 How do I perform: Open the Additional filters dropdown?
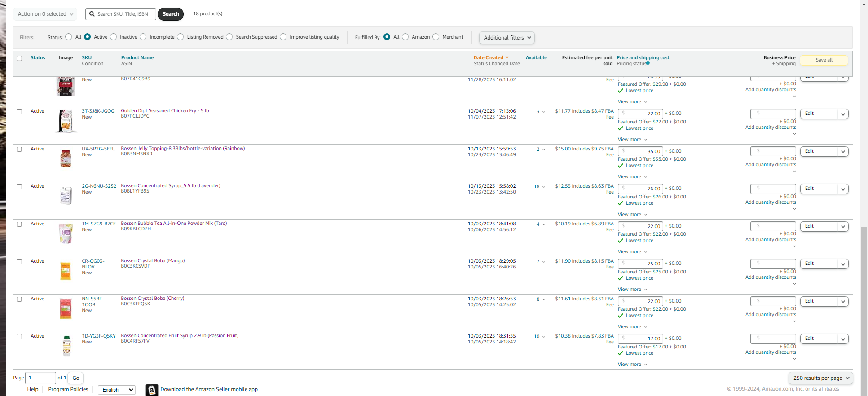(507, 38)
